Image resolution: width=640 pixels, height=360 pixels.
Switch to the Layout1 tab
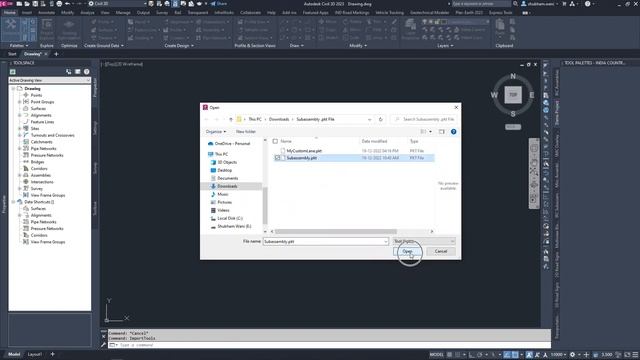pos(35,354)
